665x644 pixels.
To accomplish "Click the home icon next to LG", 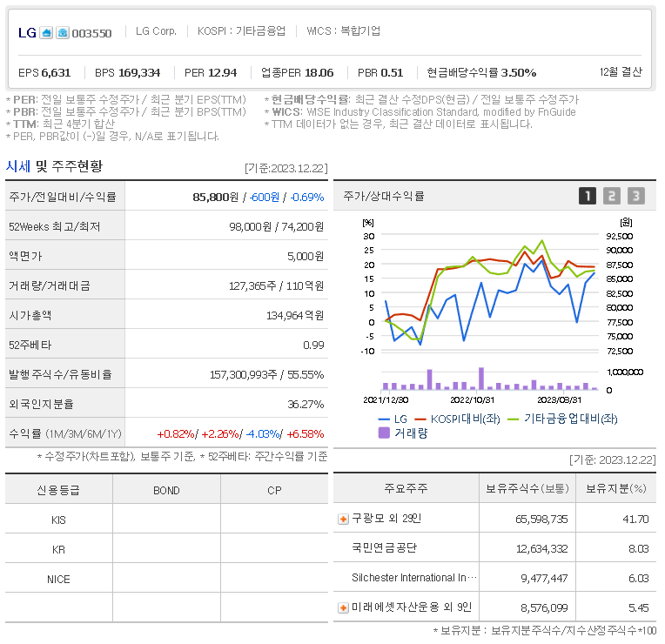I will pyautogui.click(x=46, y=33).
